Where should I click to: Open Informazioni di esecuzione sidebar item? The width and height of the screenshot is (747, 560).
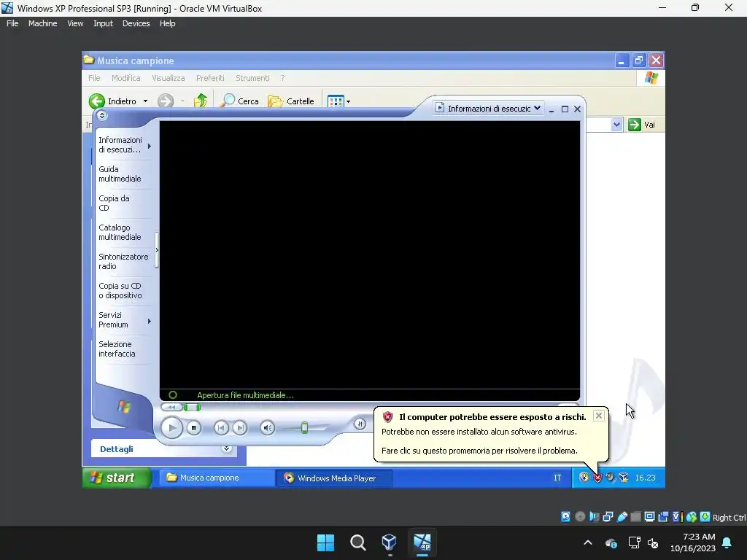(x=120, y=145)
